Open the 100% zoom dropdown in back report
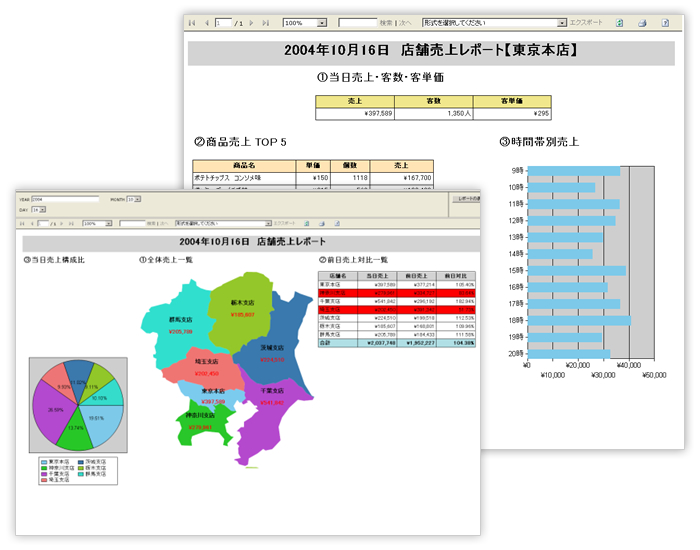This screenshot has height=550, width=700. point(321,22)
